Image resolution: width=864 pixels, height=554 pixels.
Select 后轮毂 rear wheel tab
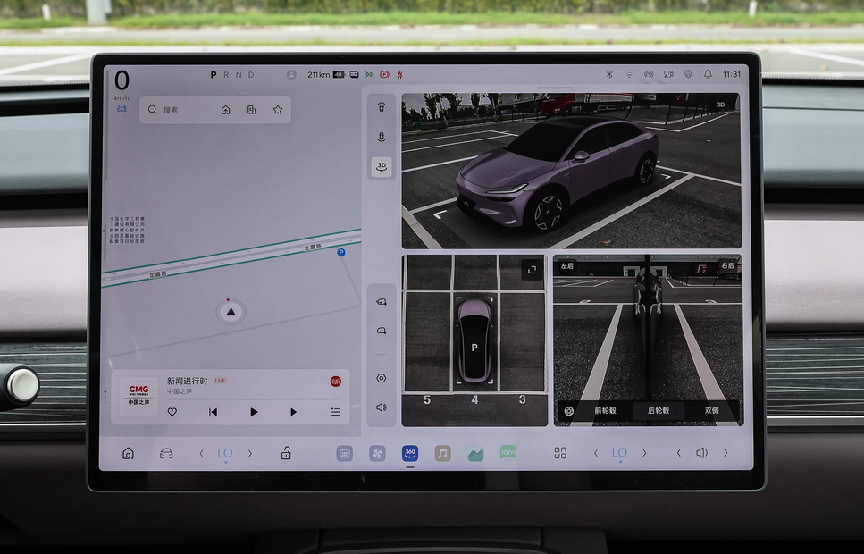pos(658,411)
